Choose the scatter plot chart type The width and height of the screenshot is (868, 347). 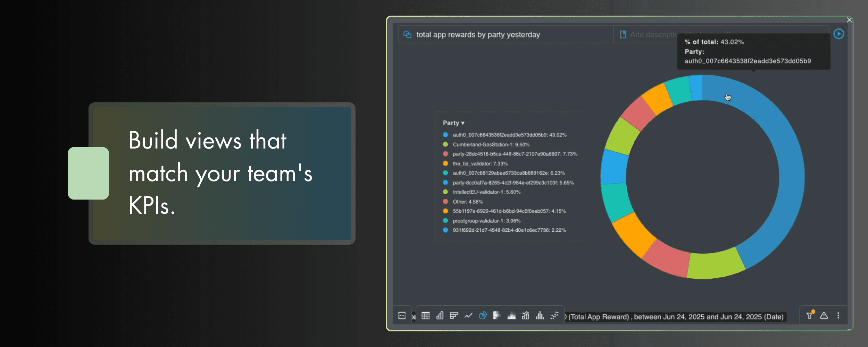pos(554,316)
